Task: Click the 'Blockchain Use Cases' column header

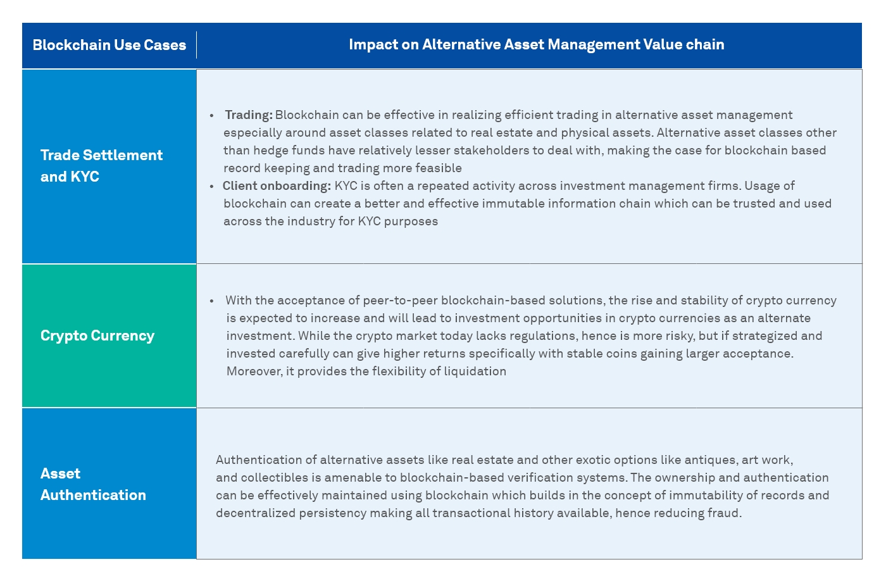Action: (x=109, y=45)
